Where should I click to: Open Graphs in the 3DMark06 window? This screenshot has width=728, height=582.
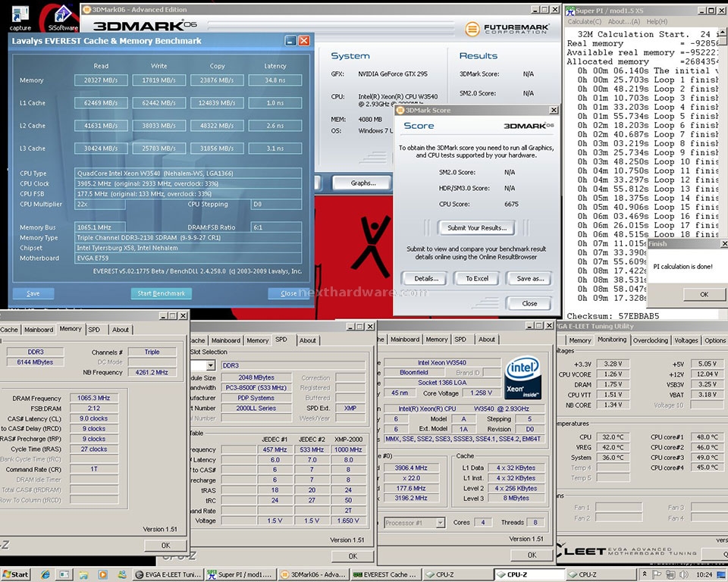(363, 183)
